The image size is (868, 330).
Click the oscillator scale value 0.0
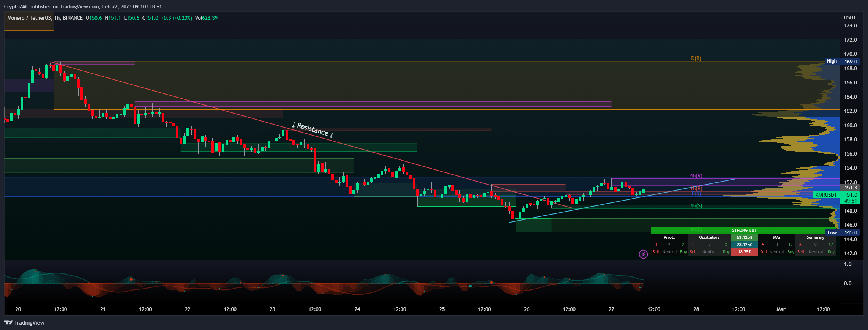[847, 283]
